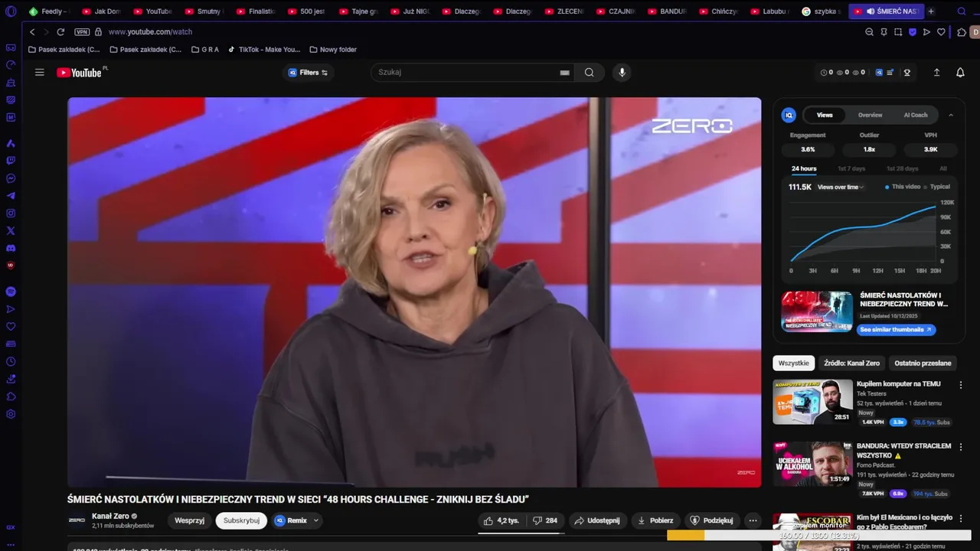Select the Ostatnio przesłane chip
This screenshot has width=980, height=551.
923,363
